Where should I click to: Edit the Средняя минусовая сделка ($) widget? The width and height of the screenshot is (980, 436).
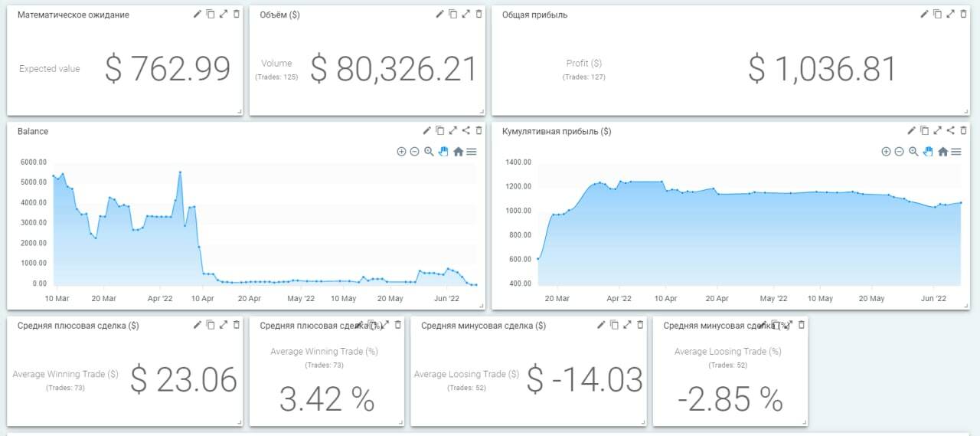tap(601, 325)
